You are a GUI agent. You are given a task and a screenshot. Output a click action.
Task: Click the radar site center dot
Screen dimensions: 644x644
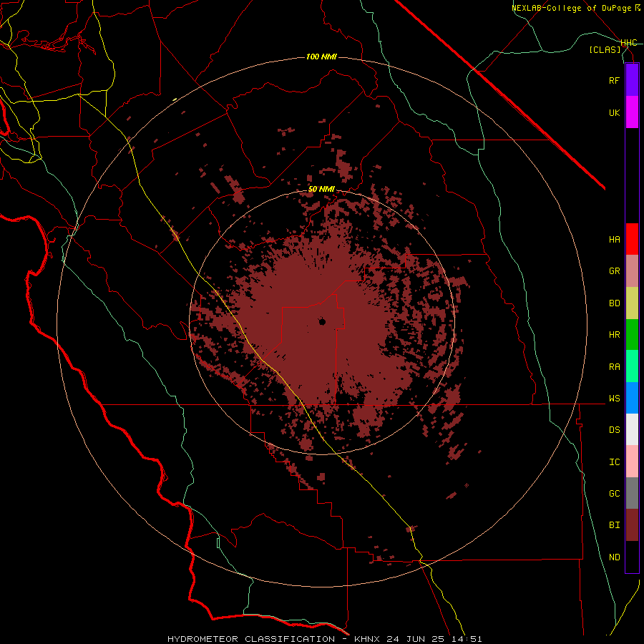click(322, 321)
